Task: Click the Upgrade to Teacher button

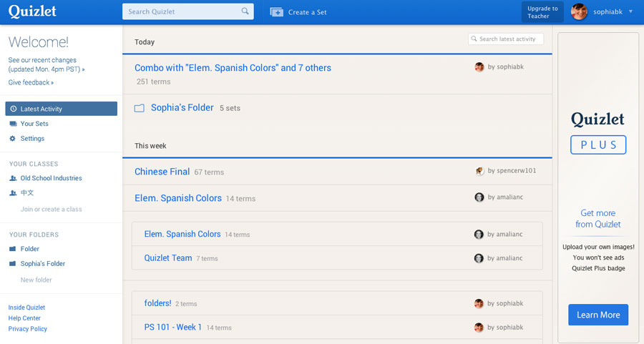Action: coord(542,12)
